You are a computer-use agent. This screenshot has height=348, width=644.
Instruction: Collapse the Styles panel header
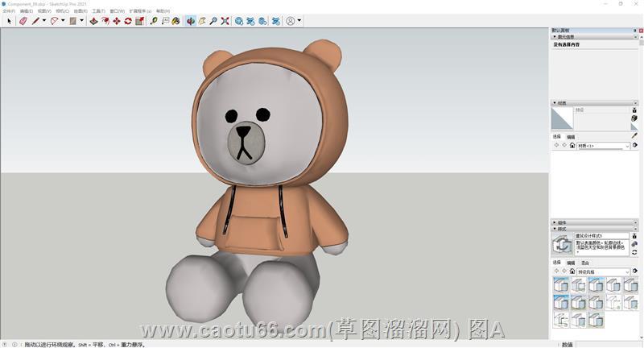[x=594, y=229]
